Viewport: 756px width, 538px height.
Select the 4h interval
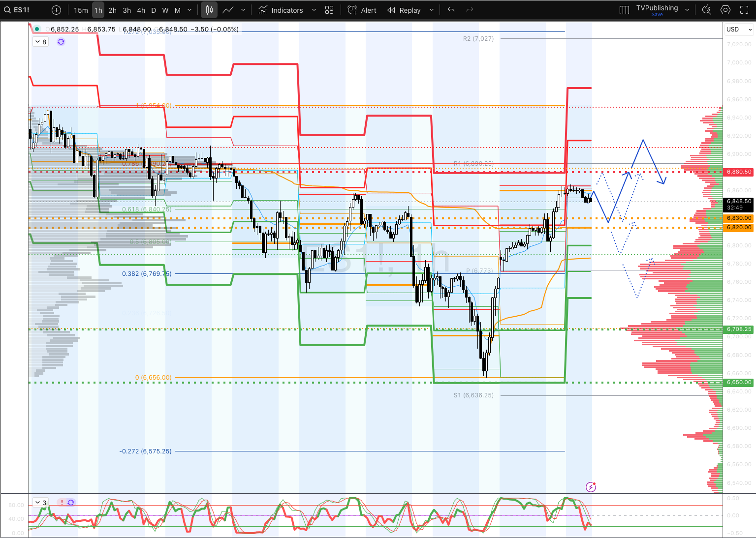tap(141, 10)
